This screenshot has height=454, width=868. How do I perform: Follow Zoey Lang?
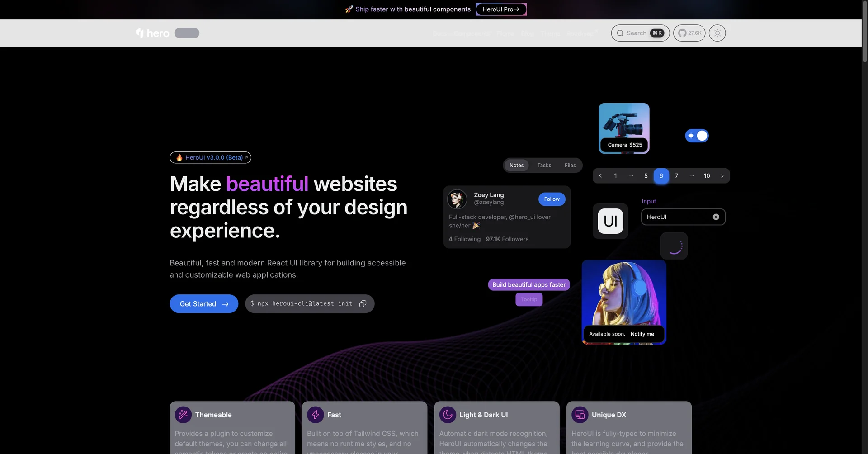(552, 199)
